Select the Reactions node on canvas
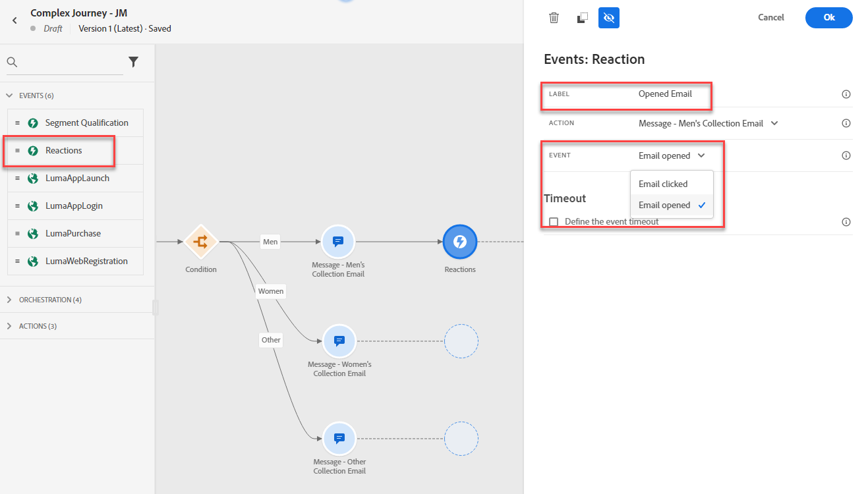 tap(460, 242)
